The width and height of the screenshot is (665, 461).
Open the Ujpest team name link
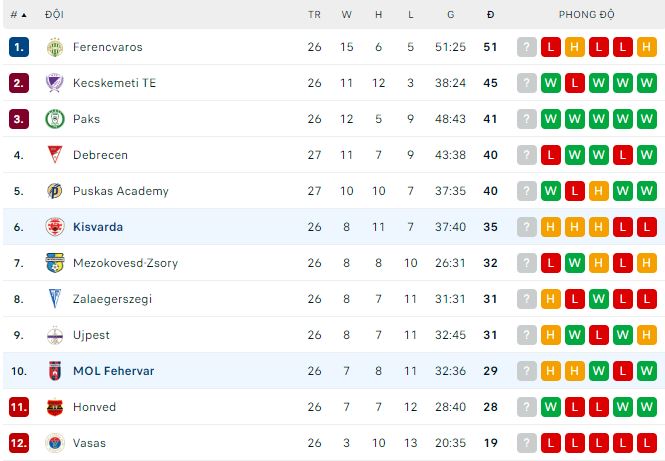[91, 335]
